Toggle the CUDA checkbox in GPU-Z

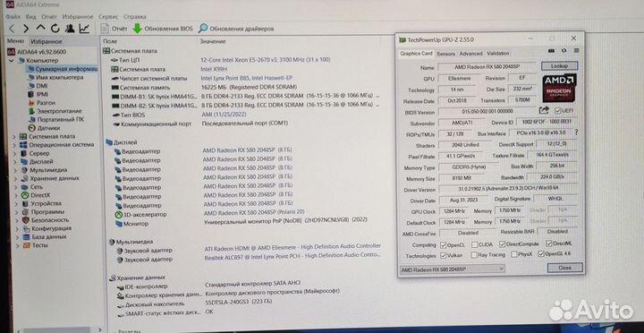[x=475, y=244]
